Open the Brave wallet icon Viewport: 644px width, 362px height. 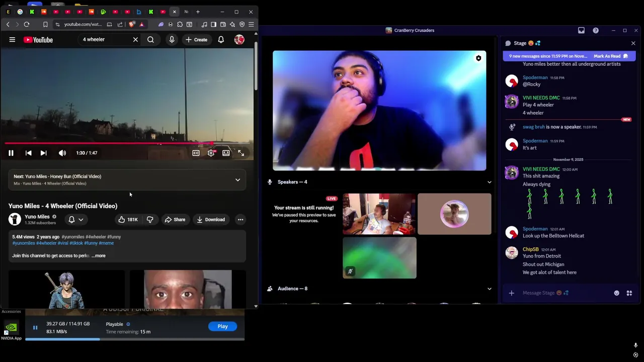pyautogui.click(x=223, y=24)
